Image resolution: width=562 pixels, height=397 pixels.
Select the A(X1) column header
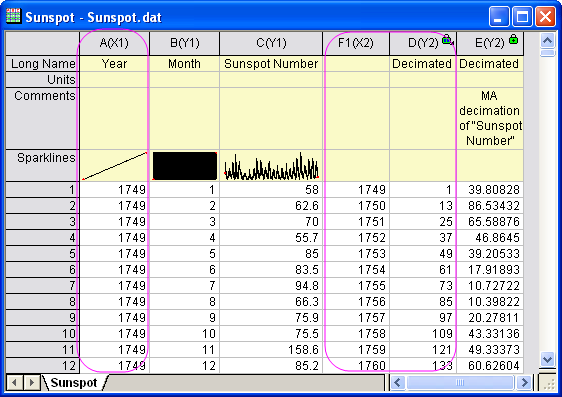[x=114, y=43]
